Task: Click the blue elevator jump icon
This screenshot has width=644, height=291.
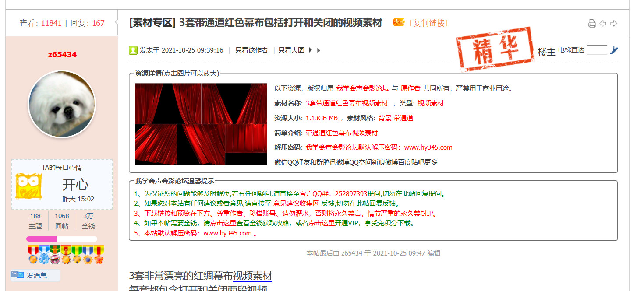Action: [614, 50]
